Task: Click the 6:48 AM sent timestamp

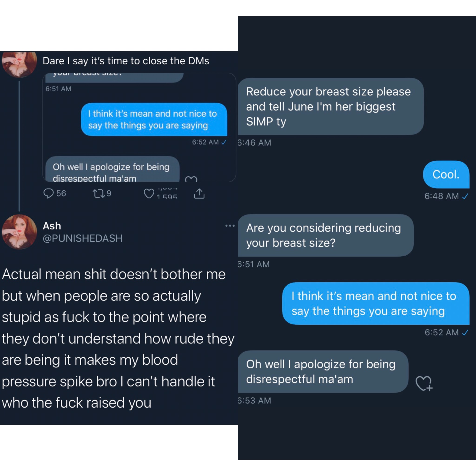Action: click(x=442, y=196)
